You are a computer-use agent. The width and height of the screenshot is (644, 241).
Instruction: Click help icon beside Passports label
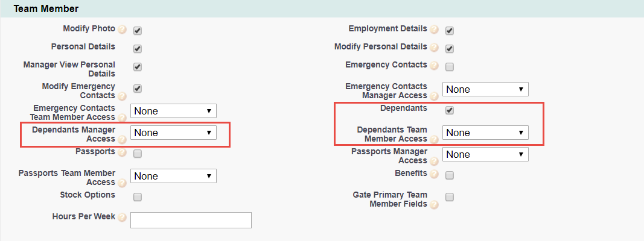point(122,153)
